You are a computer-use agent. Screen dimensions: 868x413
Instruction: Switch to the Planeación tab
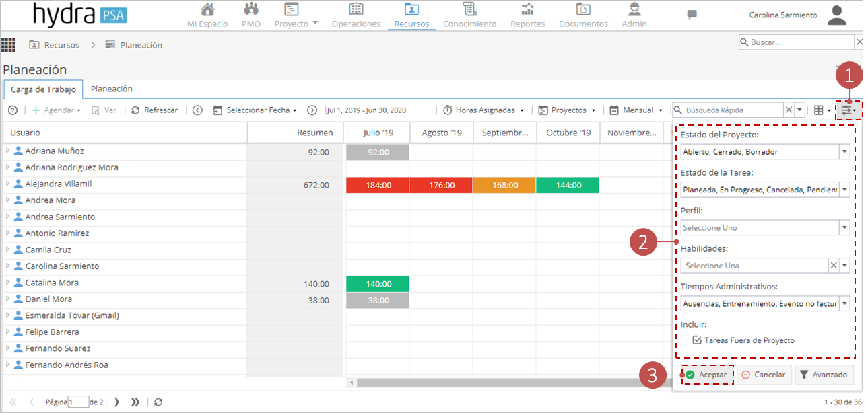point(112,89)
